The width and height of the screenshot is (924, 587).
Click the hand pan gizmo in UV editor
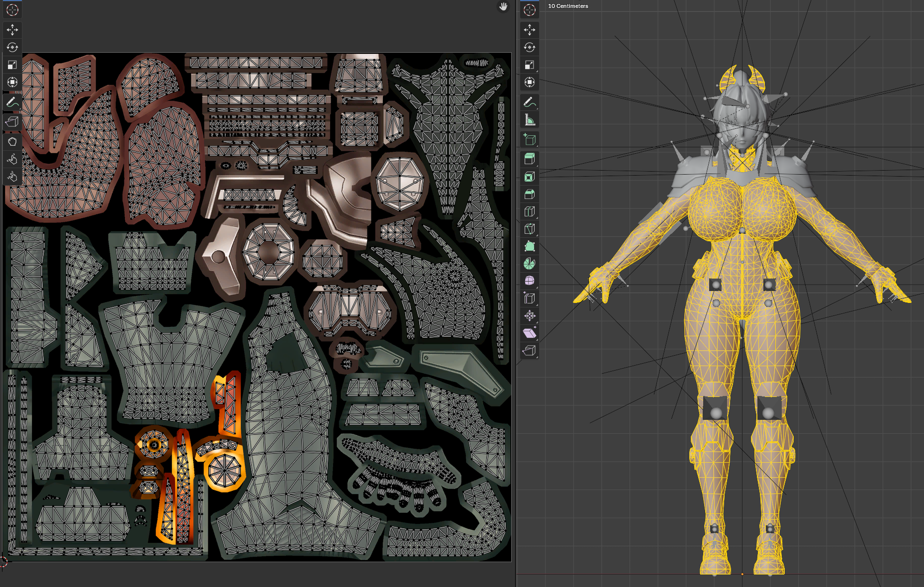pos(503,6)
